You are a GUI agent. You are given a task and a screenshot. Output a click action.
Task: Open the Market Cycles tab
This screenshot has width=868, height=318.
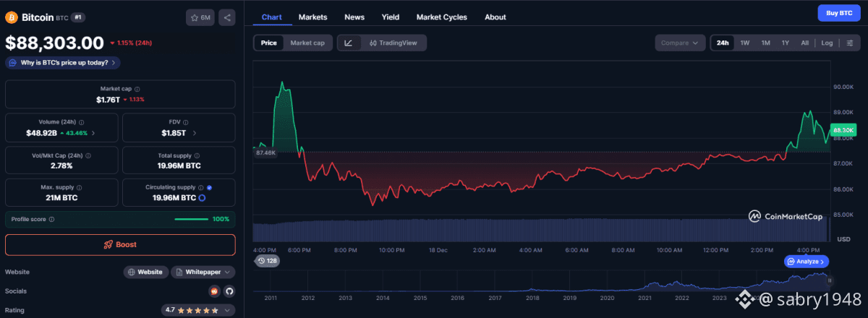coord(441,17)
